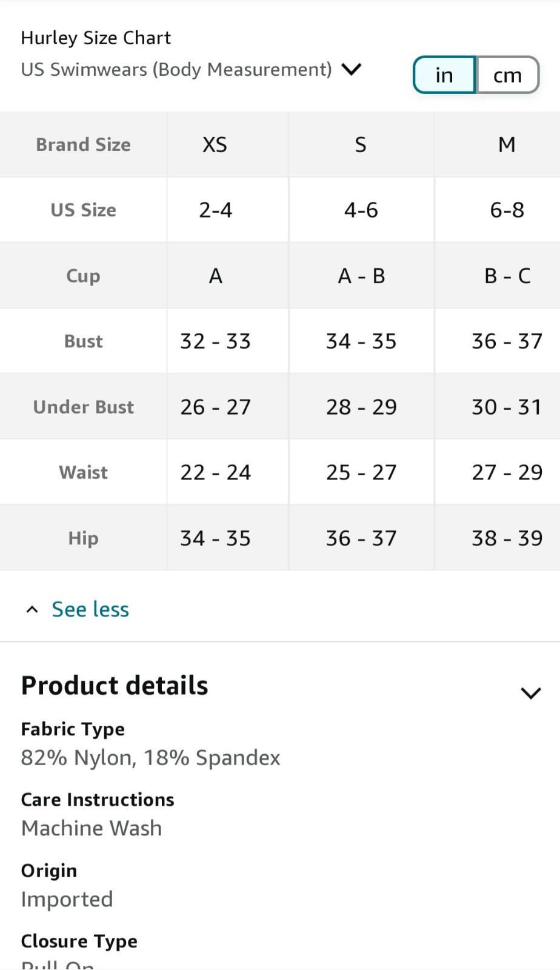Click the Hip row label
Viewport: 560px width, 970px height.
(x=84, y=538)
